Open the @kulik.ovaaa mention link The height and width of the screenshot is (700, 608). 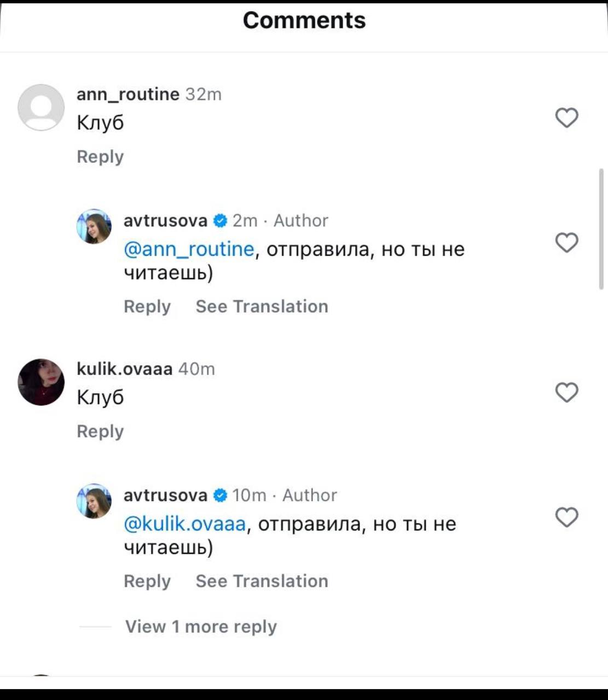pos(185,524)
